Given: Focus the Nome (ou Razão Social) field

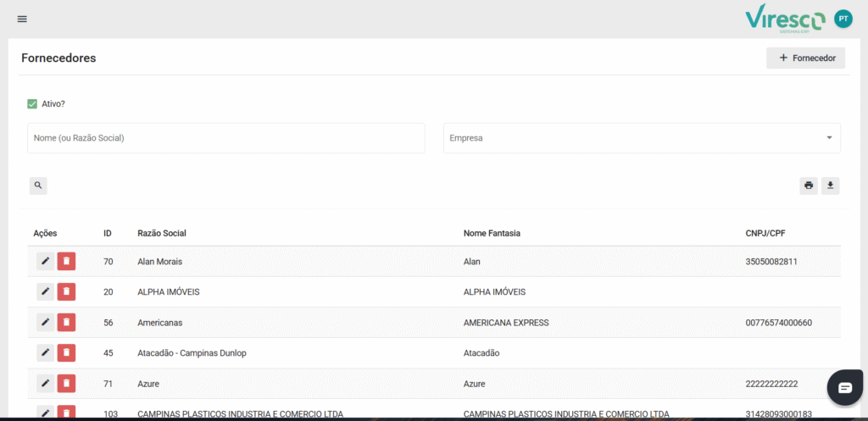Looking at the screenshot, I should click(225, 138).
